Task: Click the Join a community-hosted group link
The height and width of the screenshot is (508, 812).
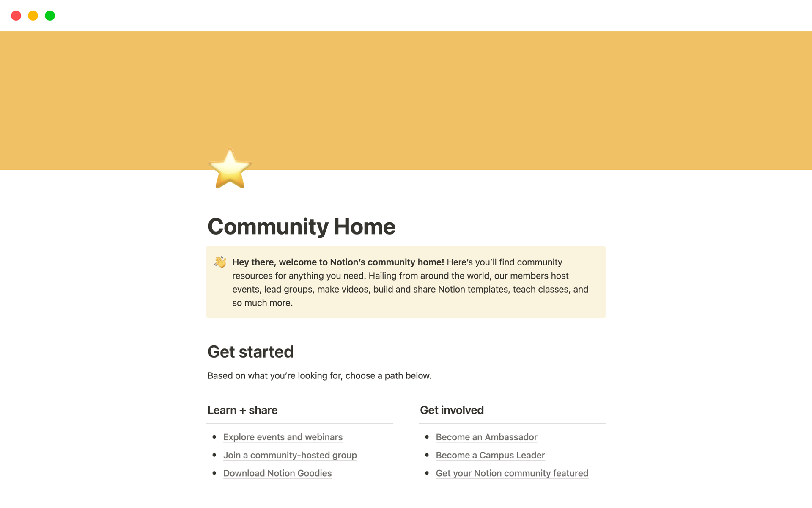Action: (x=290, y=455)
